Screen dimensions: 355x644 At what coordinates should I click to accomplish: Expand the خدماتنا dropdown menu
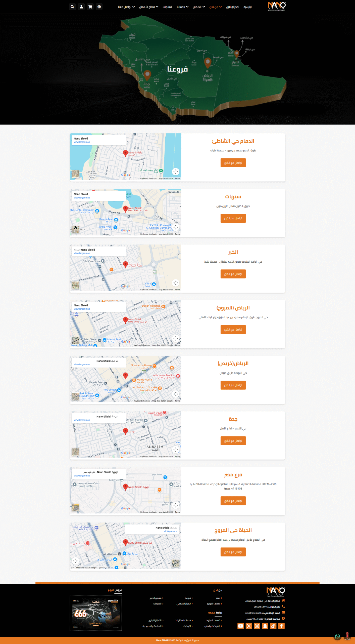click(183, 7)
